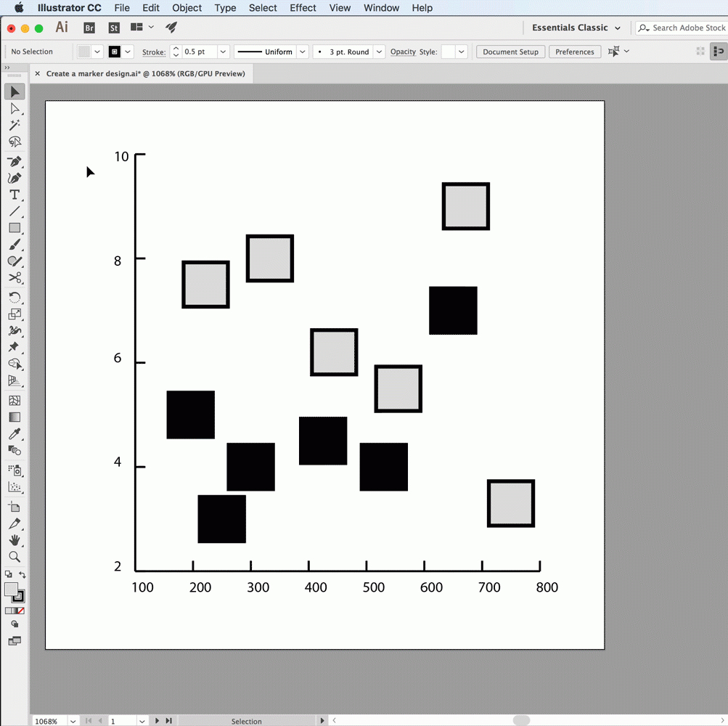
Task: Select the Direct Selection tool
Action: [x=15, y=108]
